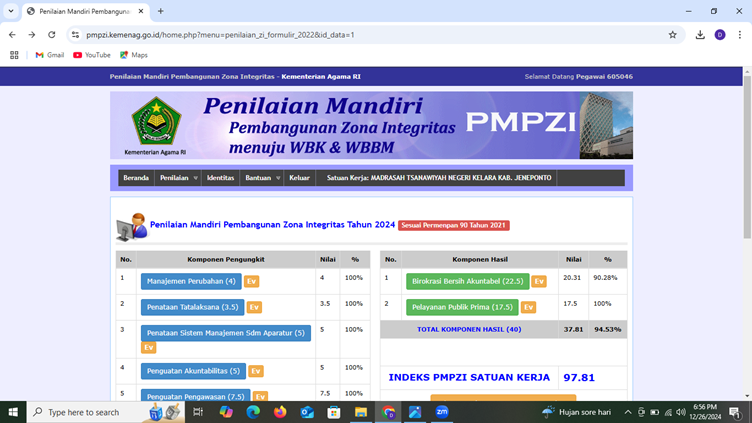This screenshot has height=423, width=752.
Task: Click the Ev badge beside Manajemen Perubahan
Action: pyautogui.click(x=252, y=282)
